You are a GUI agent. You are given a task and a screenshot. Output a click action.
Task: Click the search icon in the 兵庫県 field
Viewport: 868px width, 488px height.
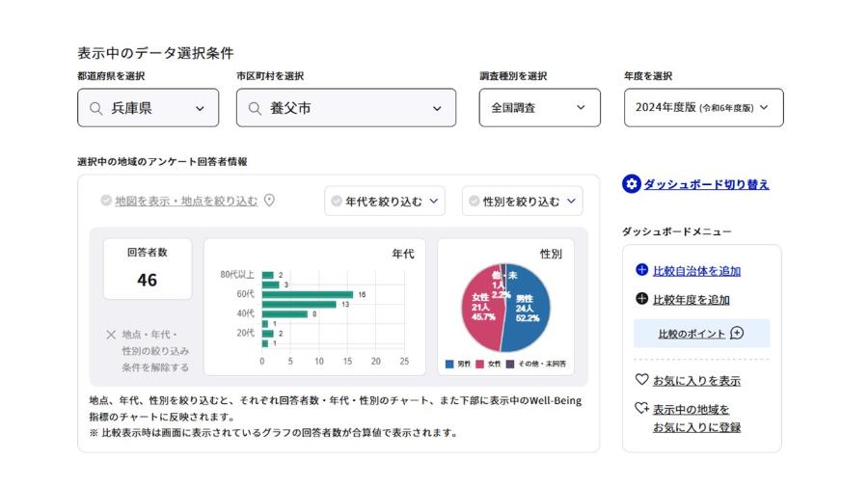tap(95, 109)
